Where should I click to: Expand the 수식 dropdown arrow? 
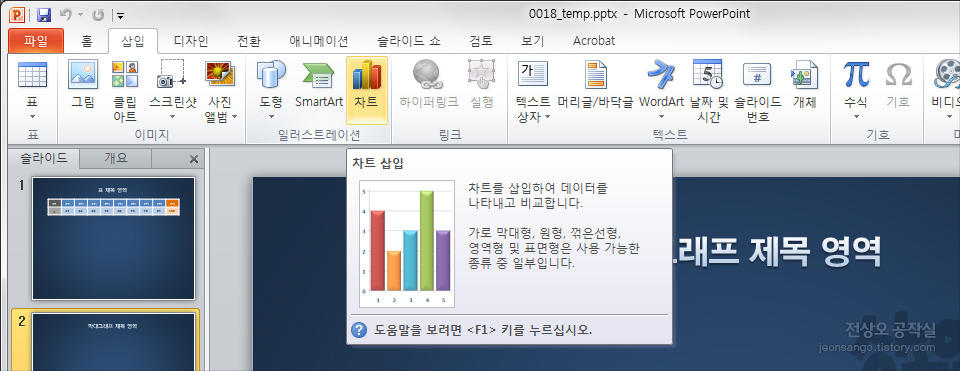coord(856,116)
